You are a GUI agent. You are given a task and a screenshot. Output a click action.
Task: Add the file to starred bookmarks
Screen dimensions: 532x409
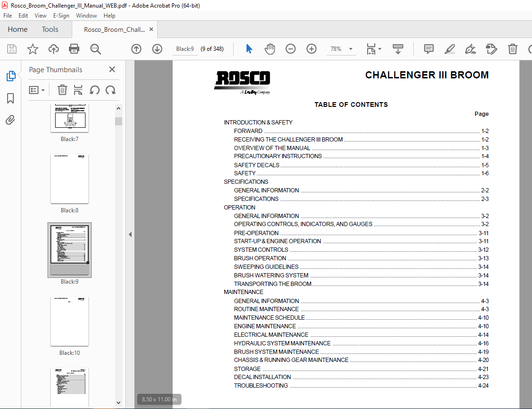(x=33, y=49)
